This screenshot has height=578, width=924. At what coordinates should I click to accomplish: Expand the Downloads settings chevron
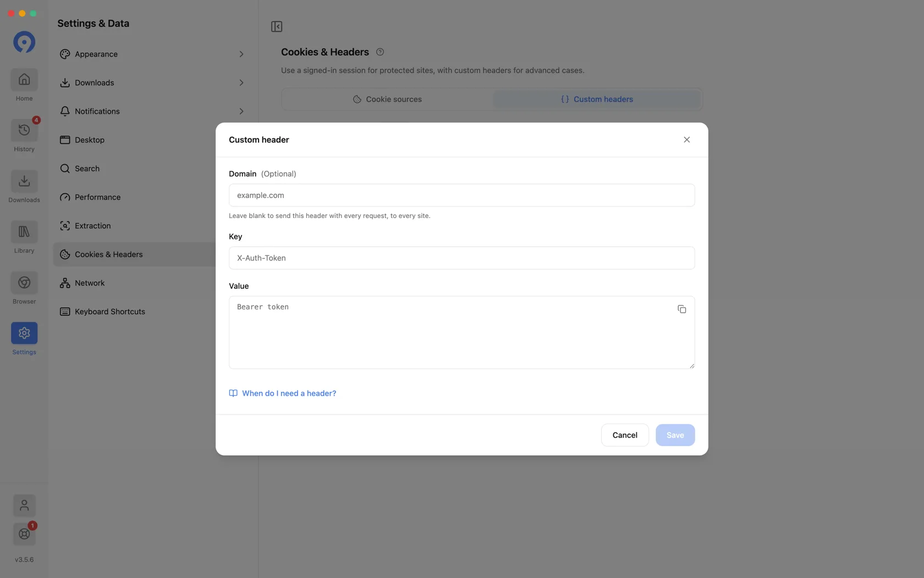[241, 83]
